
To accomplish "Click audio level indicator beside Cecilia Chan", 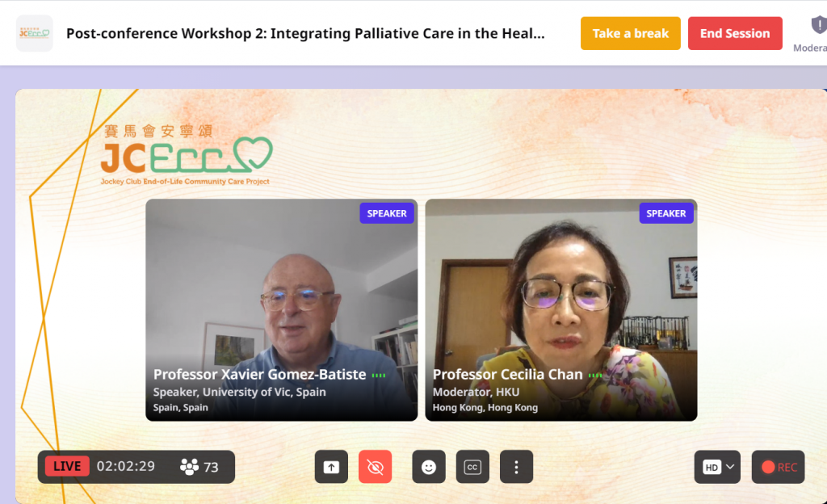I will [x=595, y=376].
